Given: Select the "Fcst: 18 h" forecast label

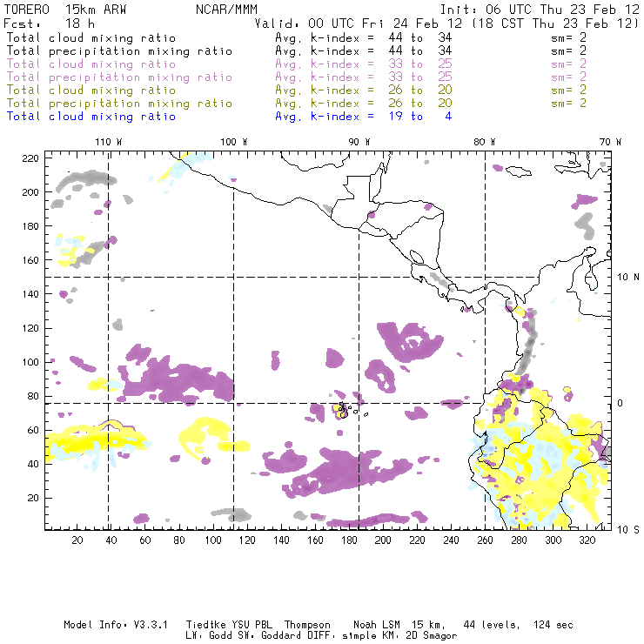Looking at the screenshot, I should click(x=49, y=23).
